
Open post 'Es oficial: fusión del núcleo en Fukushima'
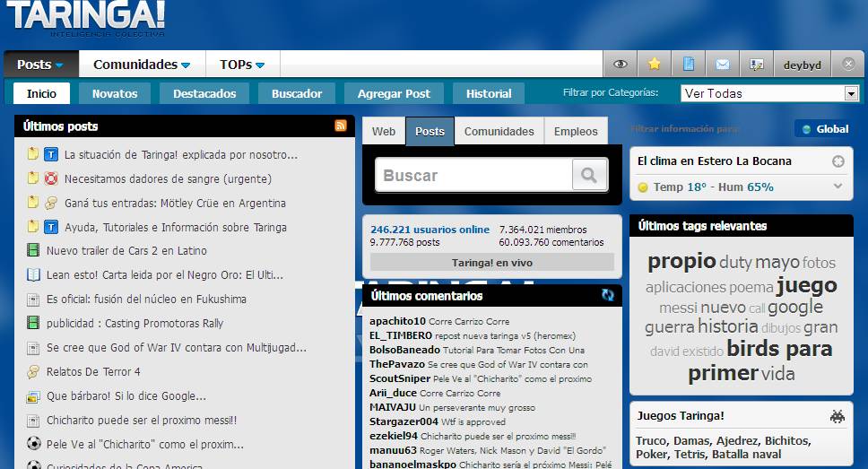147,300
